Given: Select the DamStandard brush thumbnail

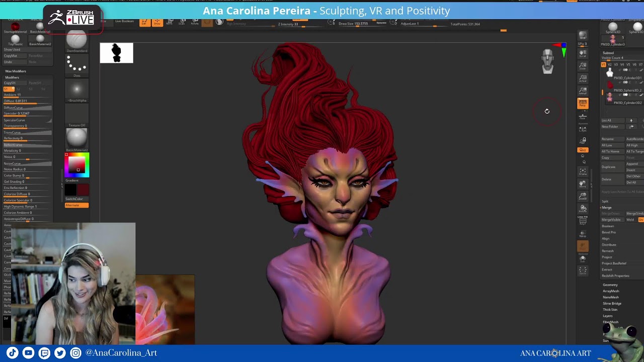Looking at the screenshot, I should 76,42.
